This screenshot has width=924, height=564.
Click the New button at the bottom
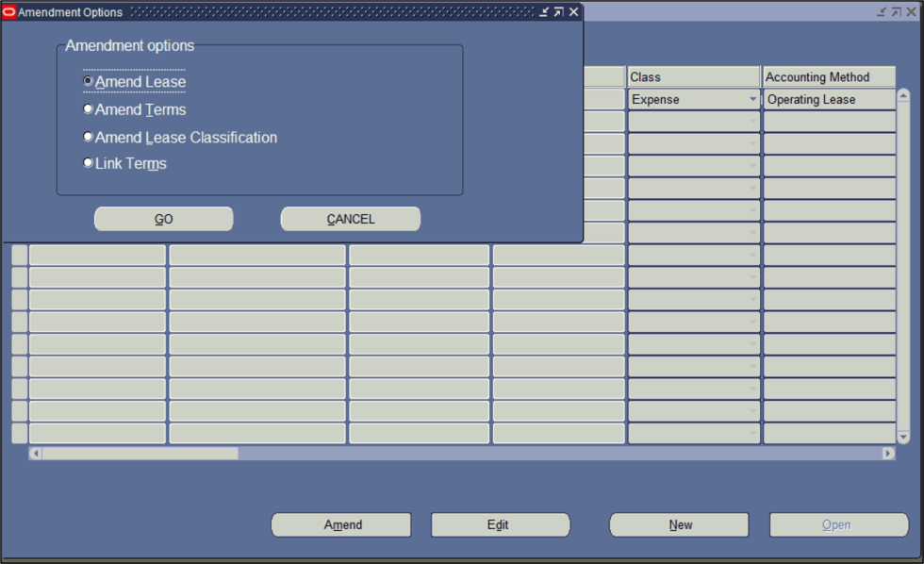[680, 524]
